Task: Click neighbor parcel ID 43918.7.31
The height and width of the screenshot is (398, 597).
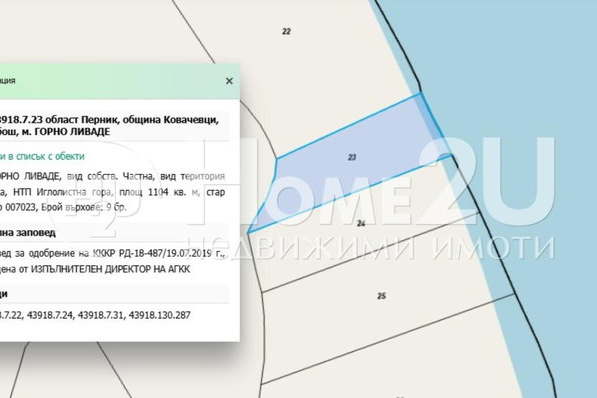Action: (x=101, y=315)
